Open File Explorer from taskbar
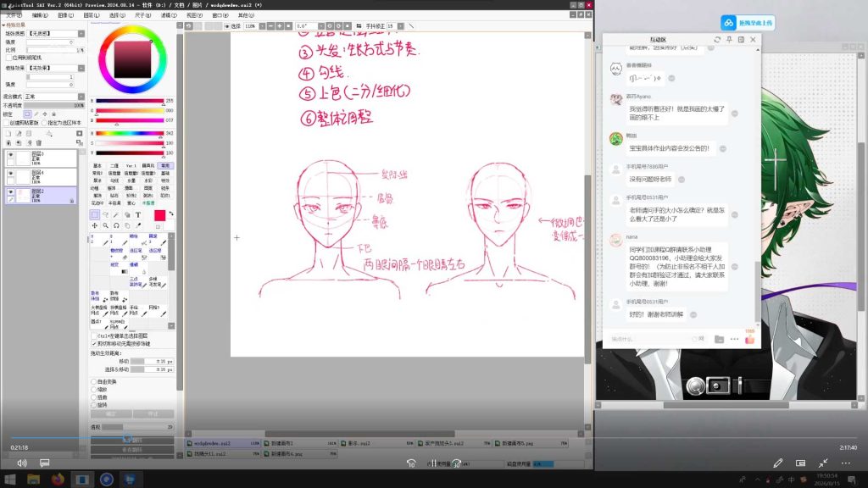Viewport: 868px width, 488px height. click(x=34, y=480)
